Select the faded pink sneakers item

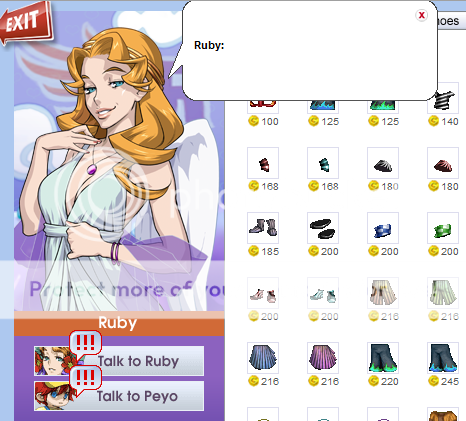263,293
